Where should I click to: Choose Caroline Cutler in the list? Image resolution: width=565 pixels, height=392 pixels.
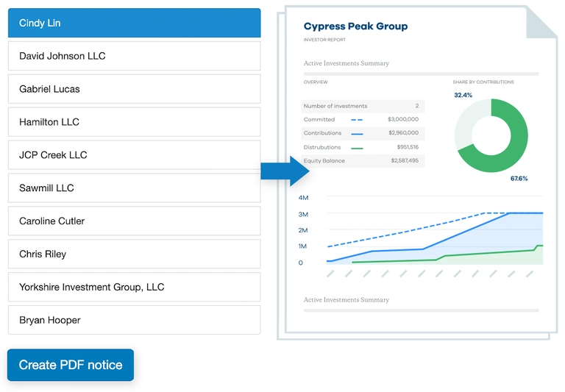click(134, 221)
